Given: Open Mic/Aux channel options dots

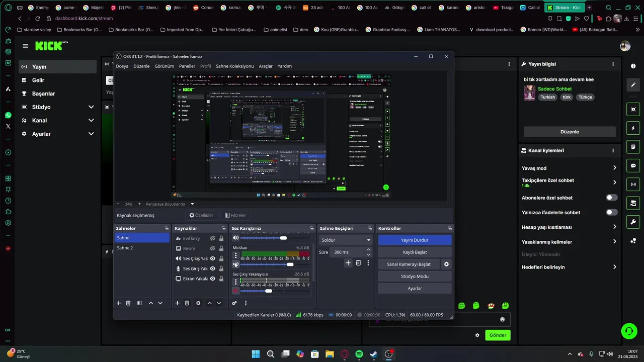Looking at the screenshot, I should tap(235, 255).
